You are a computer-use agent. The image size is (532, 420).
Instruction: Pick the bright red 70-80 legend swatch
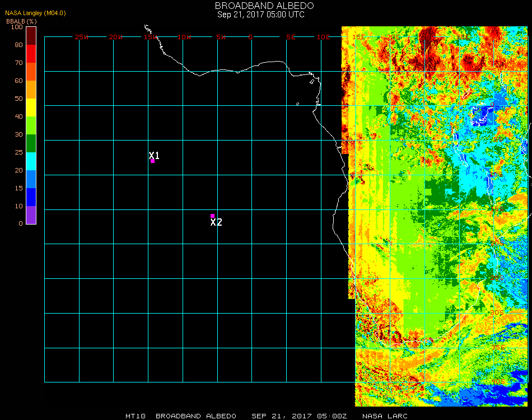[31, 54]
